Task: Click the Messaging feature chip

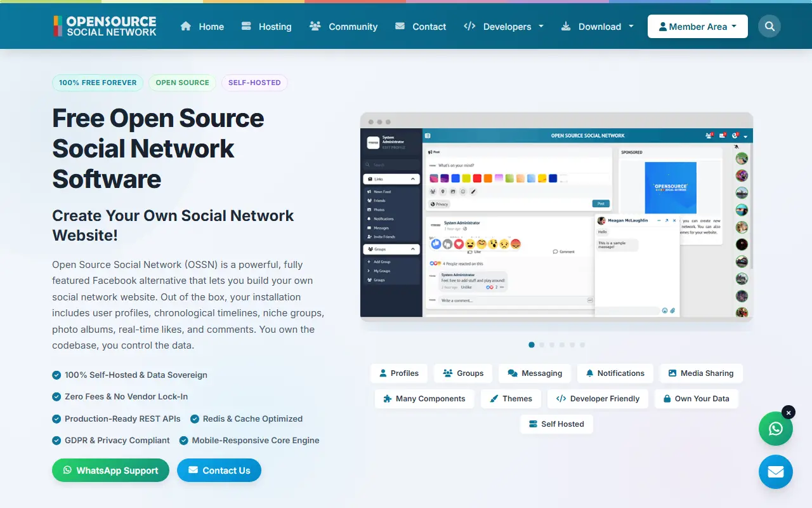Action: [x=535, y=373]
